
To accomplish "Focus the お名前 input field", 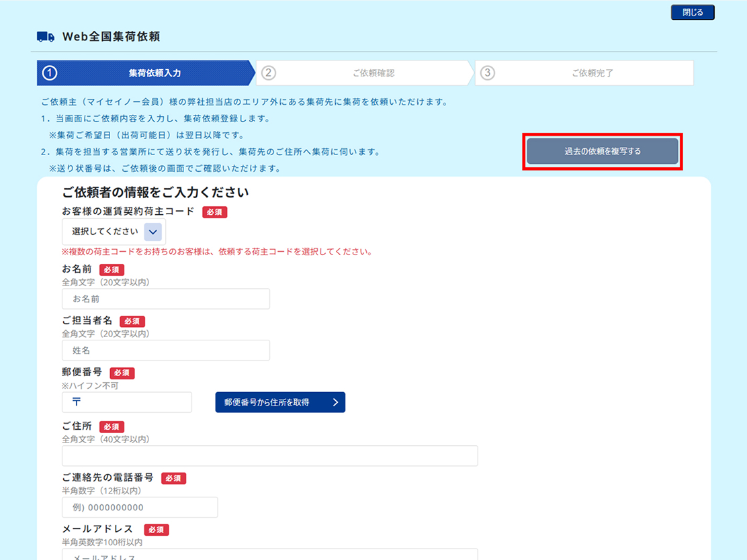I will (166, 299).
